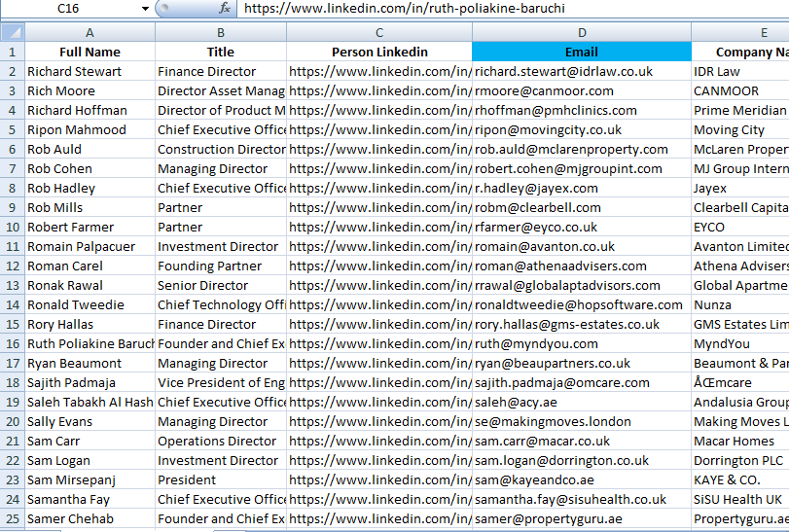
Task: Click the 'Rob Mills' name cell
Action: (90, 208)
